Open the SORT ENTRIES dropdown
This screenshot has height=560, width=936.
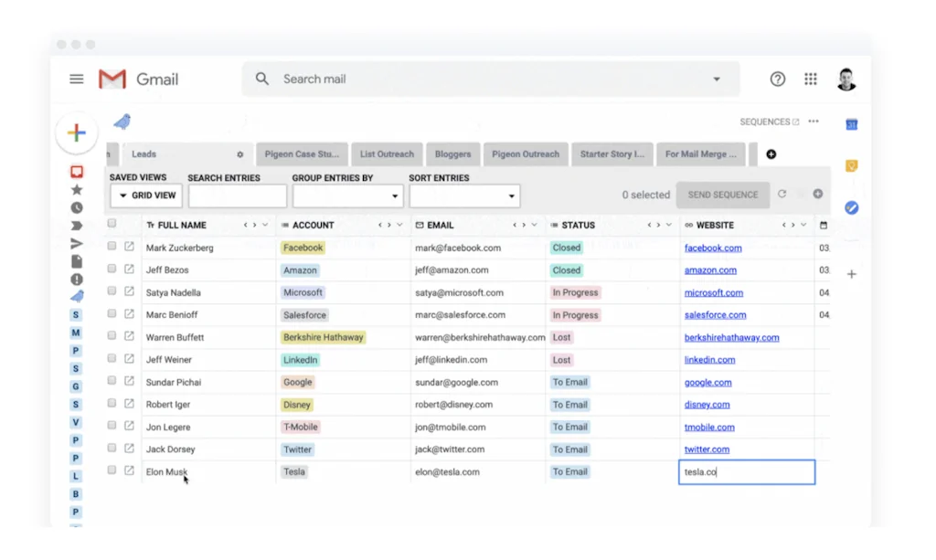(x=464, y=195)
